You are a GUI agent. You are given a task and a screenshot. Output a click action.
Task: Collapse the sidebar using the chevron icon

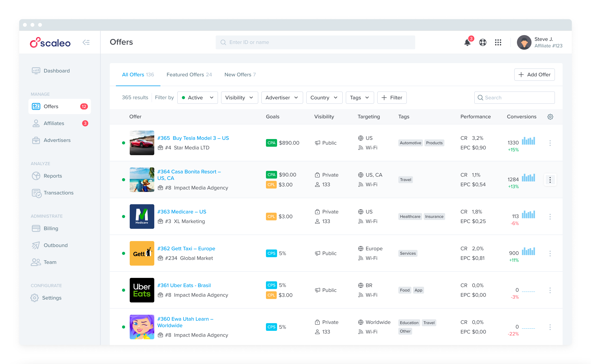[x=86, y=42]
